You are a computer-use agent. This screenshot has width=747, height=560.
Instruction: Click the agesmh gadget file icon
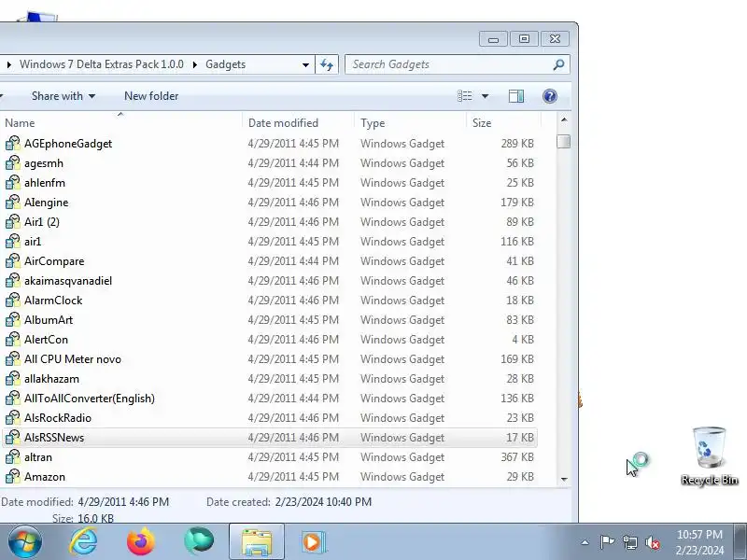pyautogui.click(x=13, y=162)
